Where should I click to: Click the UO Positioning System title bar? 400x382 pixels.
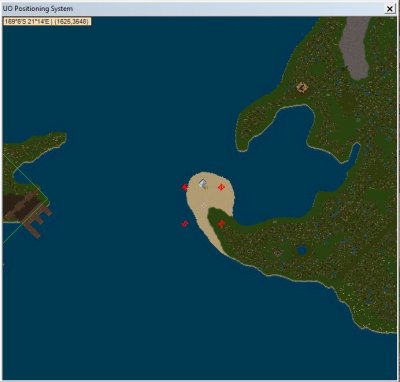[x=193, y=9]
